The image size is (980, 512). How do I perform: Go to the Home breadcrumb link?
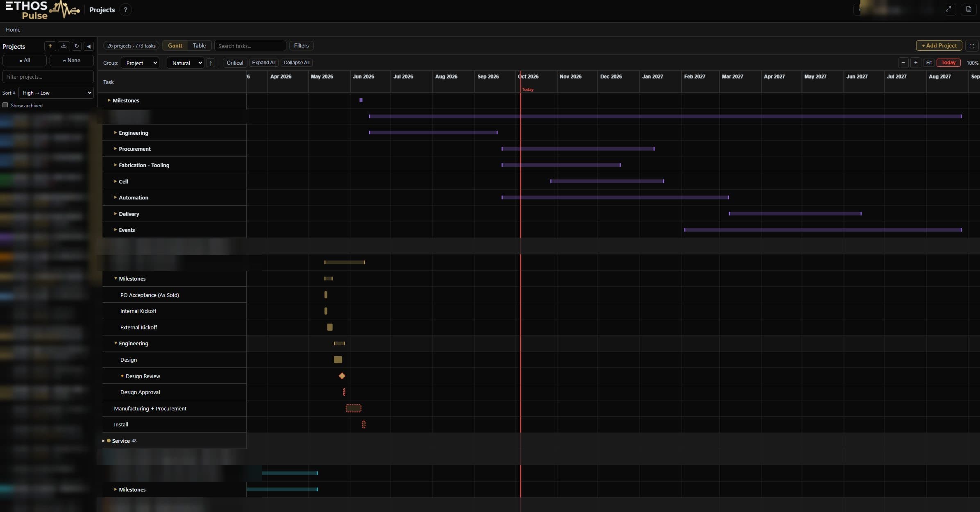pos(13,29)
